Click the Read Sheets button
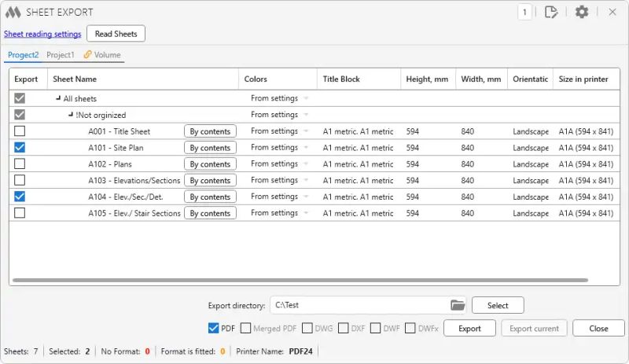This screenshot has width=629, height=364. point(116,34)
